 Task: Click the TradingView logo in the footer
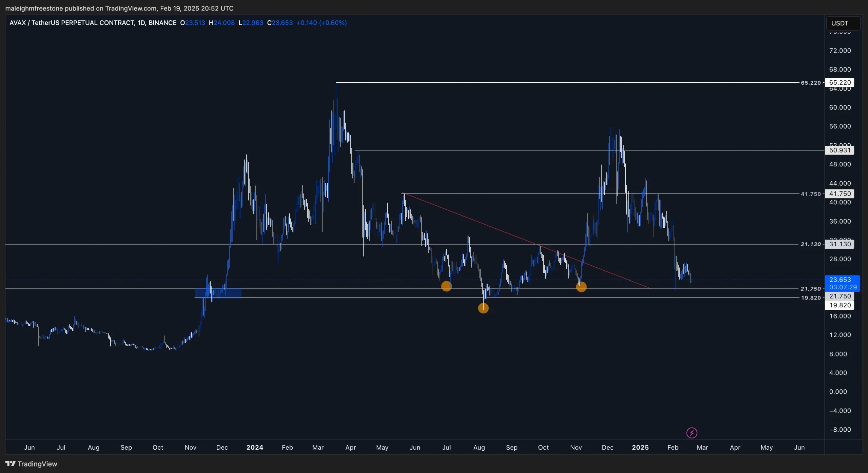tap(32, 464)
